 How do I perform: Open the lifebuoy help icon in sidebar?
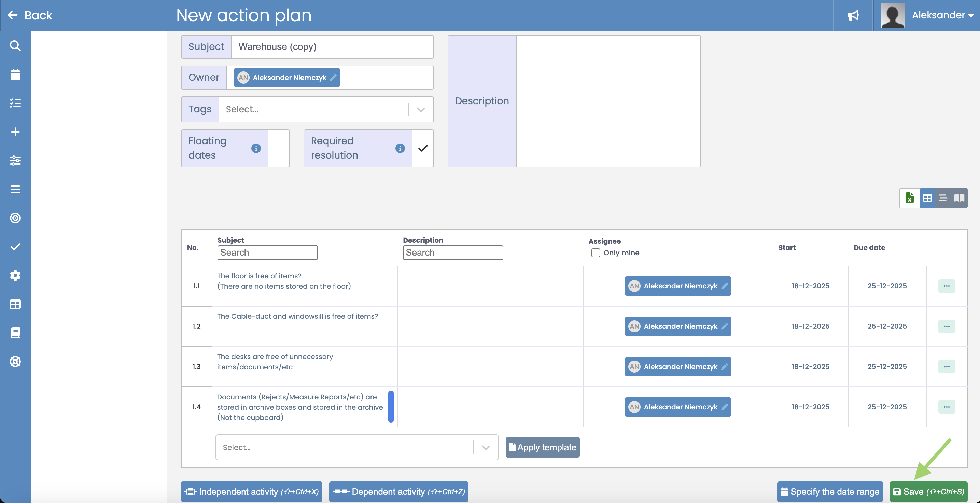(15, 361)
